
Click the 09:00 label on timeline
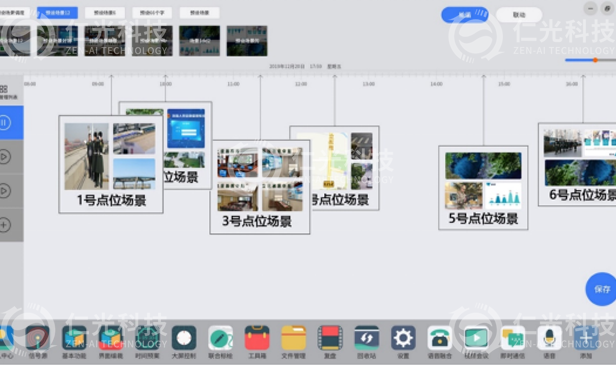[x=98, y=84]
